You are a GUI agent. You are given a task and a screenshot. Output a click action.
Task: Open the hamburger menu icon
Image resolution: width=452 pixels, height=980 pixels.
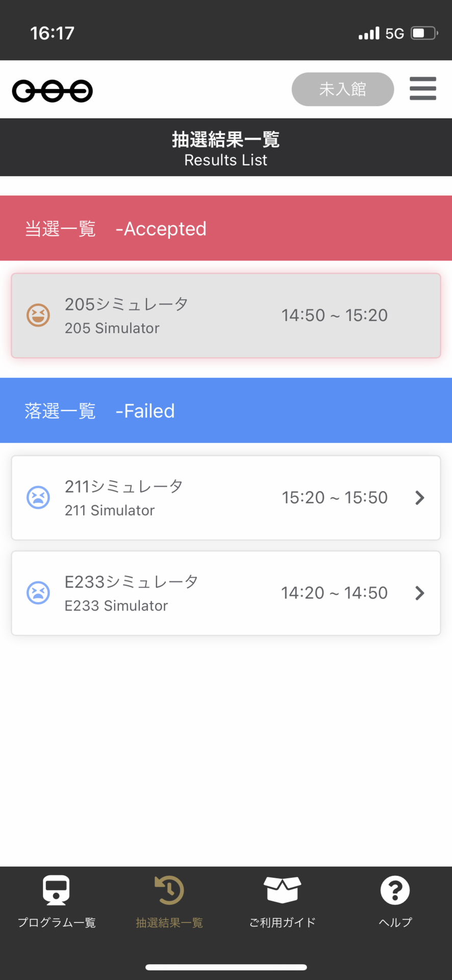[x=422, y=89]
